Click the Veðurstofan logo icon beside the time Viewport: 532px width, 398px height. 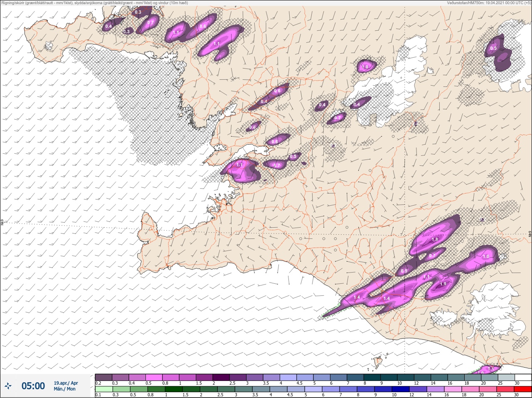click(x=8, y=386)
